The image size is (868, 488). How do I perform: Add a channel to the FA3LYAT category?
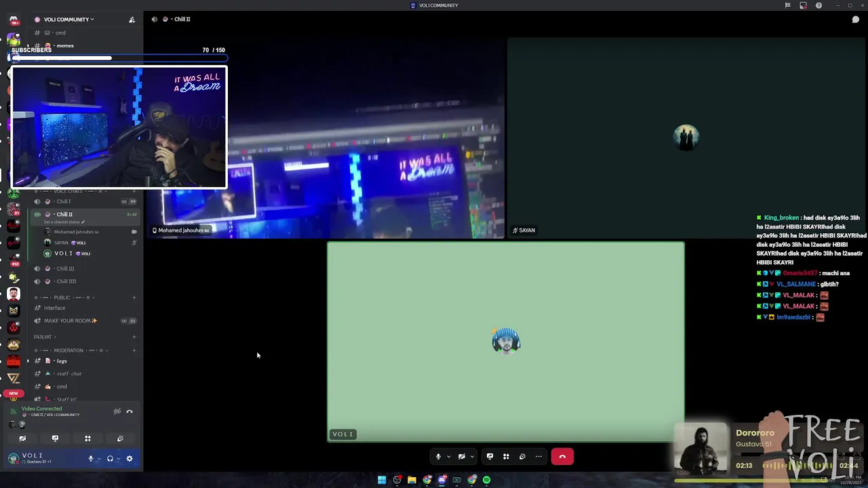(x=134, y=337)
